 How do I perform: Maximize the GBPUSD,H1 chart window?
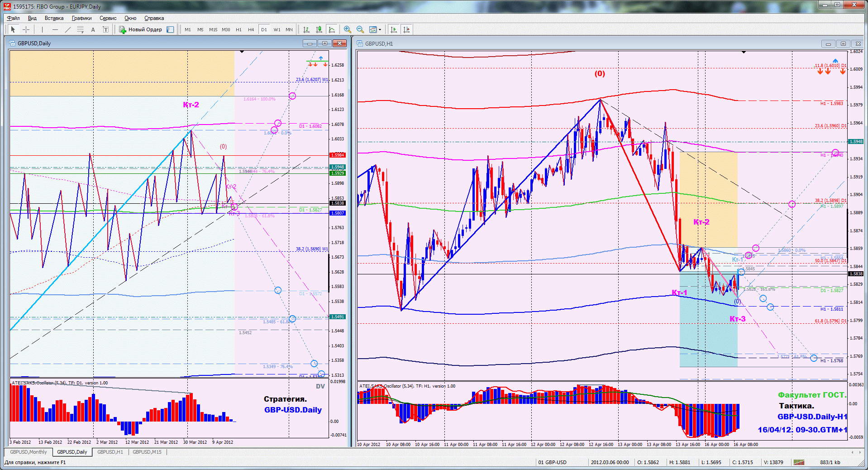coord(843,44)
